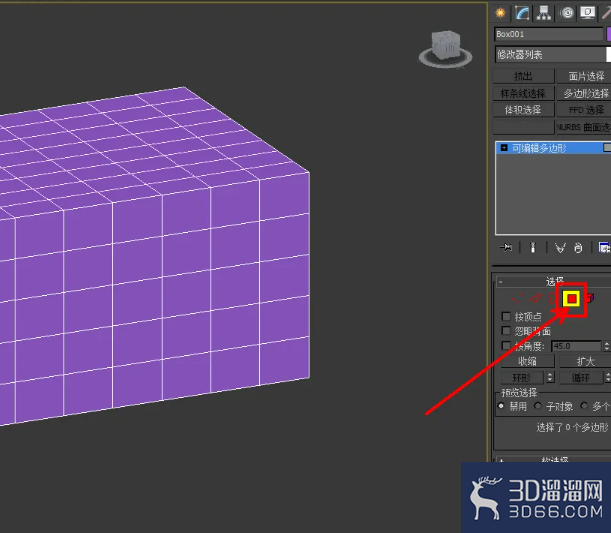Viewport: 611px width, 533px height.
Task: Click the purple object color swatch
Action: point(609,34)
